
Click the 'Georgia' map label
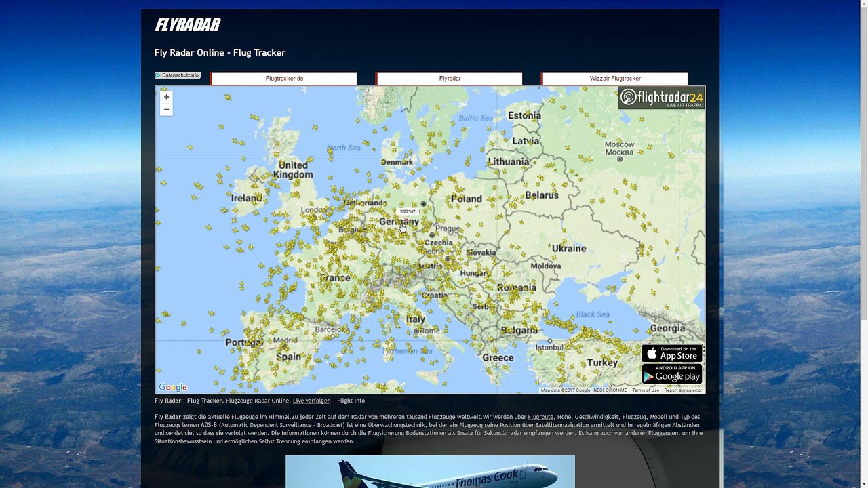pyautogui.click(x=667, y=328)
